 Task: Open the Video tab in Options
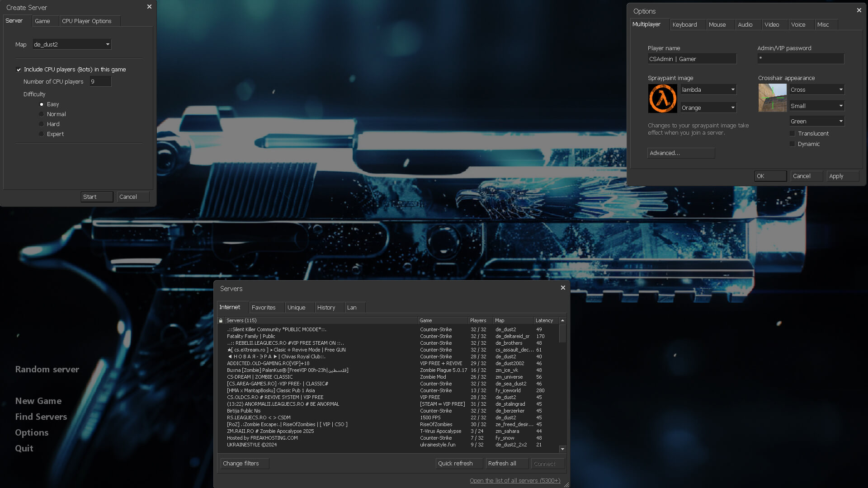pyautogui.click(x=775, y=24)
